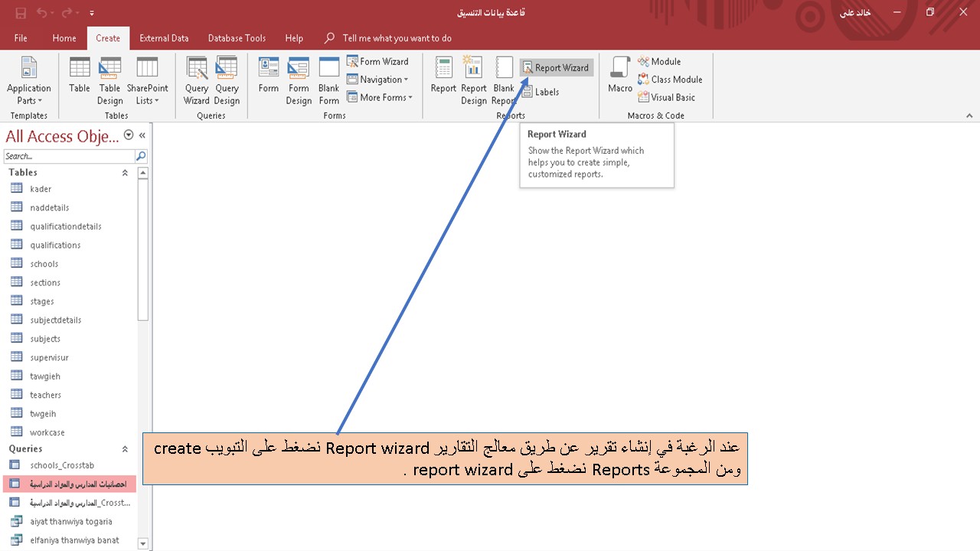Open the Database Tools tab
Image resolution: width=980 pixels, height=551 pixels.
pos(237,37)
